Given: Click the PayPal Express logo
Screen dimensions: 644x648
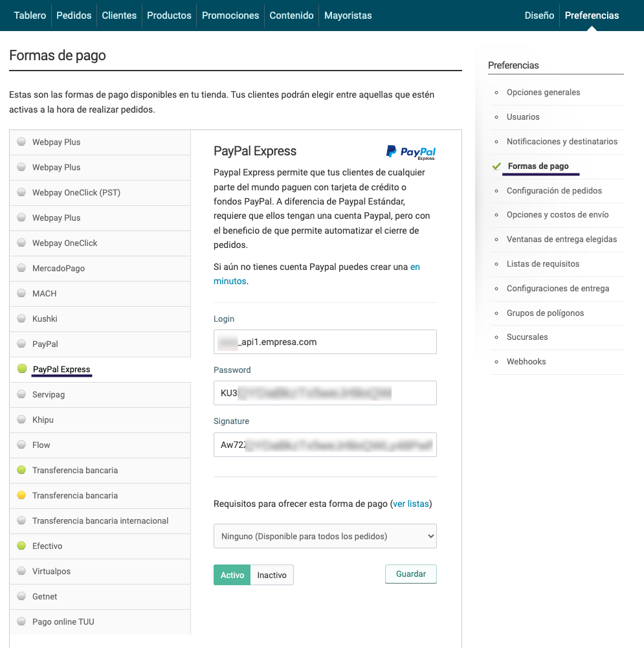Looking at the screenshot, I should (410, 152).
